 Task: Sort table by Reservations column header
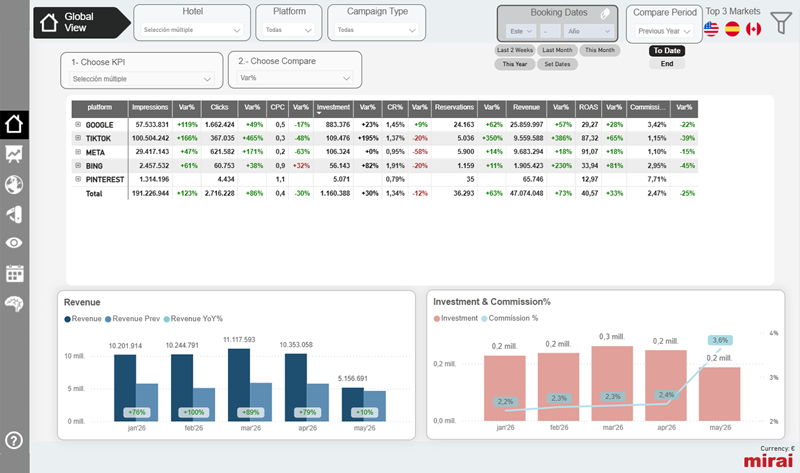tap(454, 108)
